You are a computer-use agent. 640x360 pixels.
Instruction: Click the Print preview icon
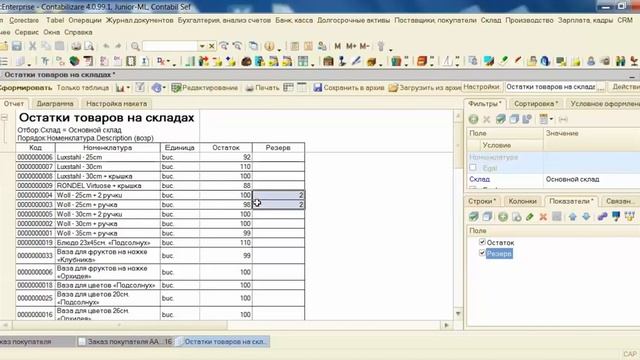(x=89, y=46)
